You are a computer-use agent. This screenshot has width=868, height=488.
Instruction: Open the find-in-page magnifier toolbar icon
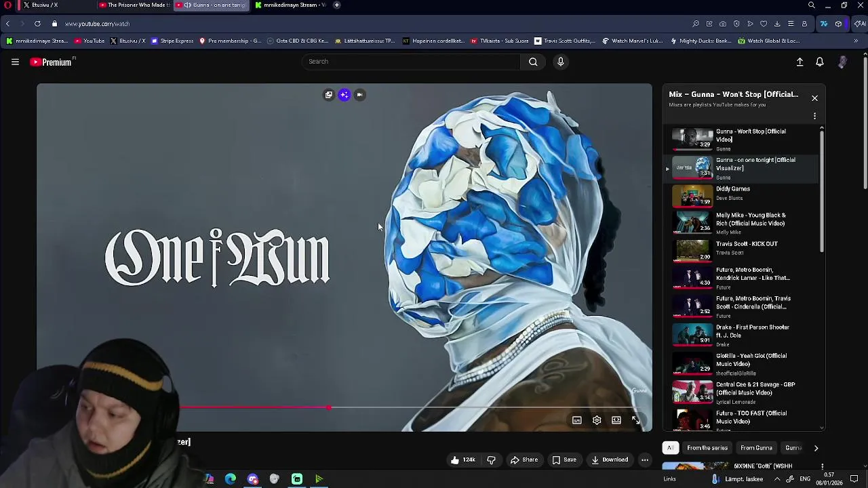[x=696, y=24]
